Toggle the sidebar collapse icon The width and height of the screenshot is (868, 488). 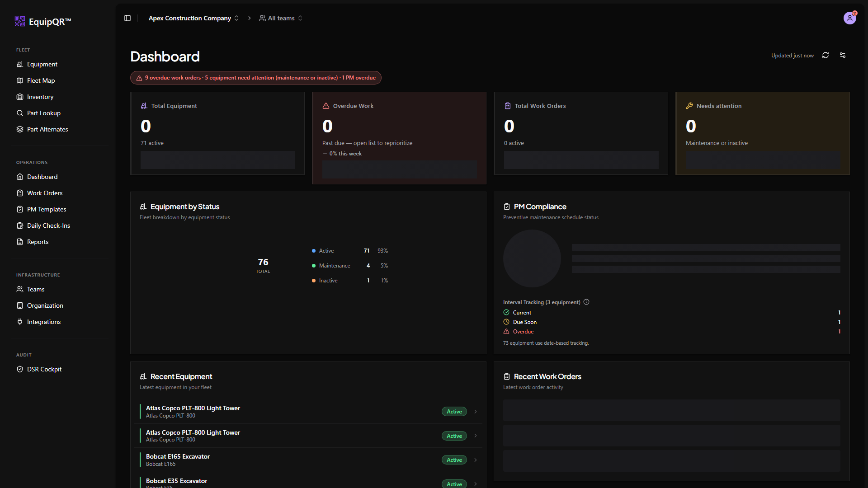coord(127,18)
